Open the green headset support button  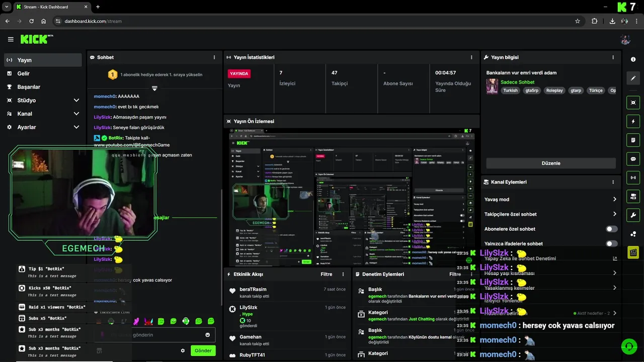coord(628,346)
